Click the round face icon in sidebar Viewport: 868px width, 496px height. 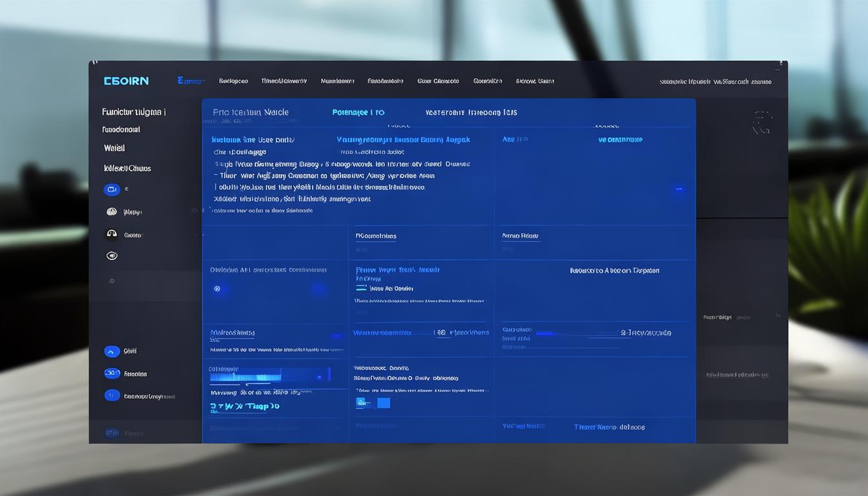click(x=112, y=212)
